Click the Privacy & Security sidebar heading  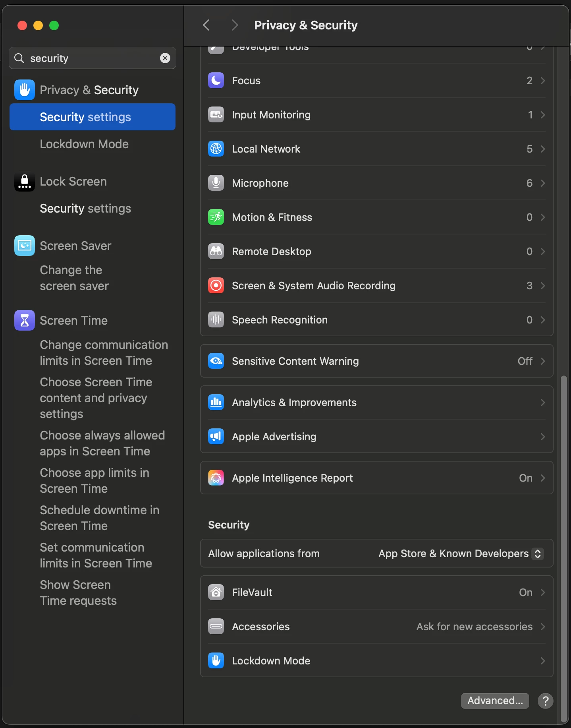tap(89, 90)
